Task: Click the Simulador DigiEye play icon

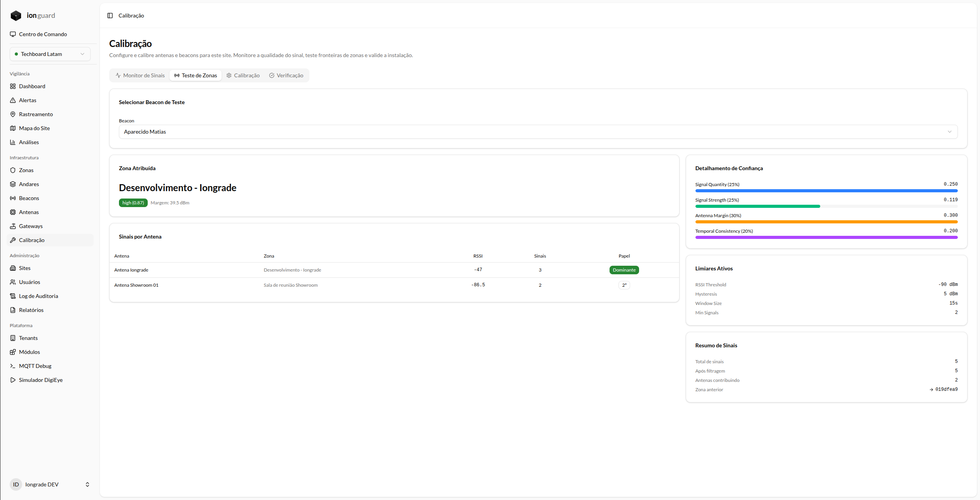Action: tap(13, 380)
